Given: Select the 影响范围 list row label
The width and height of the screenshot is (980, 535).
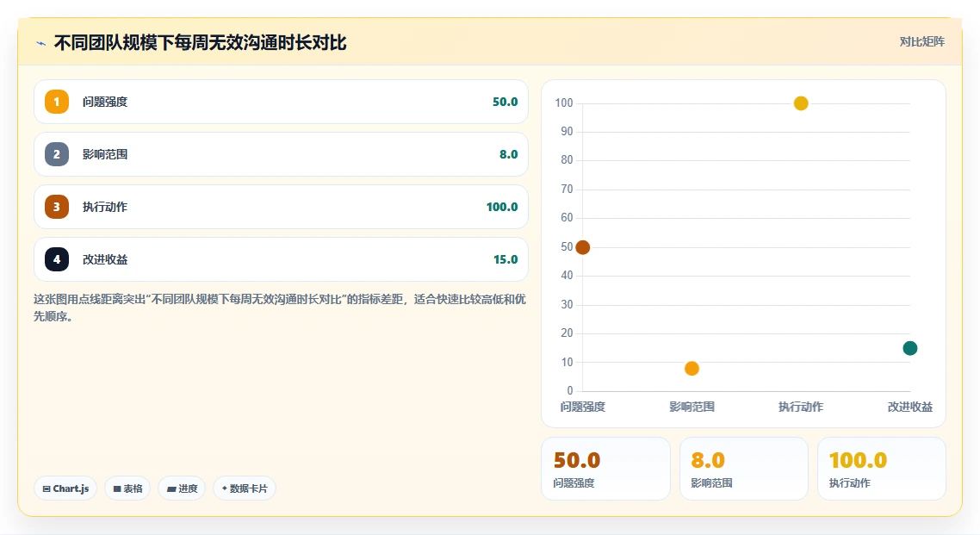Looking at the screenshot, I should pyautogui.click(x=105, y=154).
